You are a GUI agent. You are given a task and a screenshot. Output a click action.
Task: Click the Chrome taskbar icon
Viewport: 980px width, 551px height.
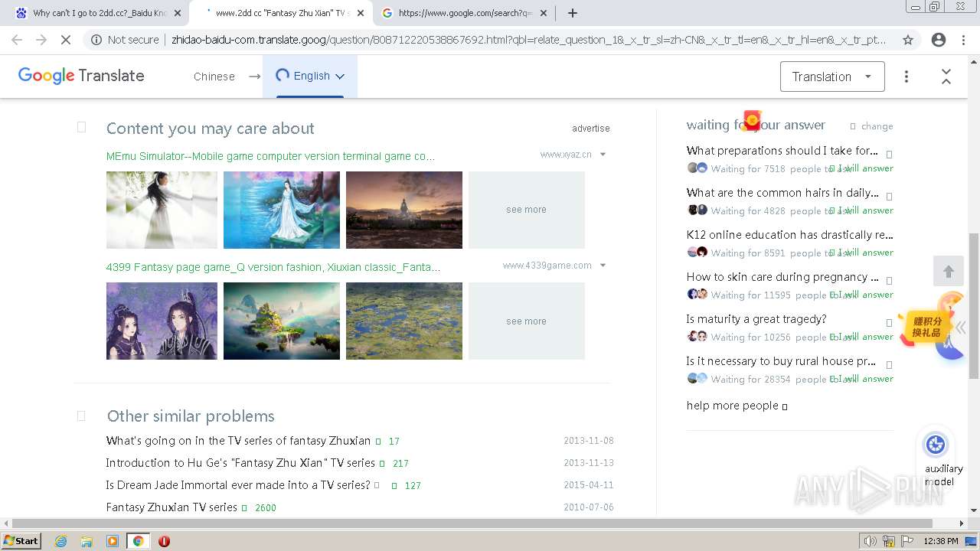click(138, 541)
